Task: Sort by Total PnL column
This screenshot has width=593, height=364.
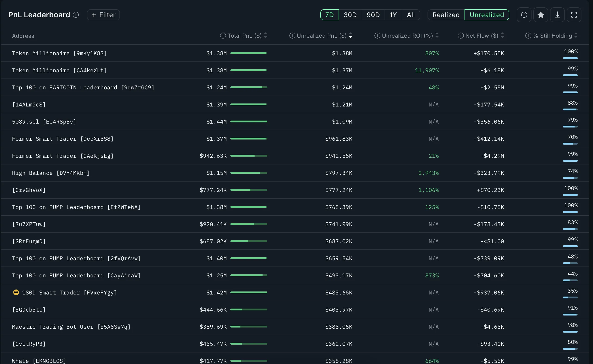Action: pyautogui.click(x=266, y=35)
